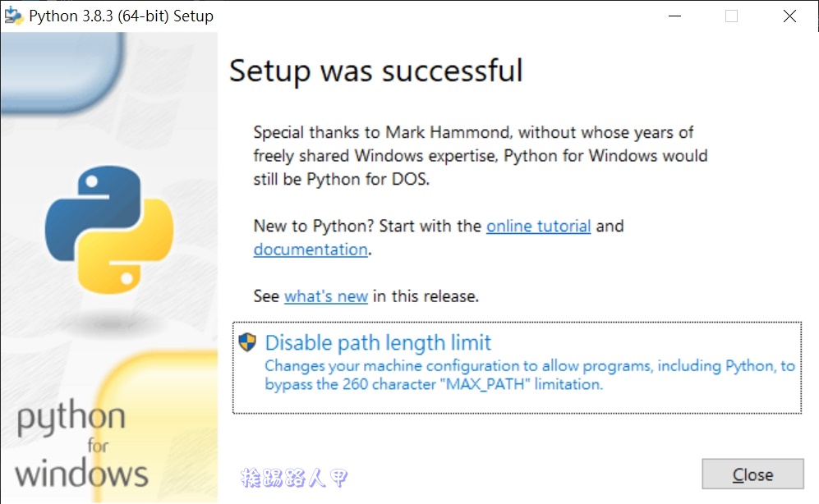
Task: Open the documentation link
Action: pos(310,250)
